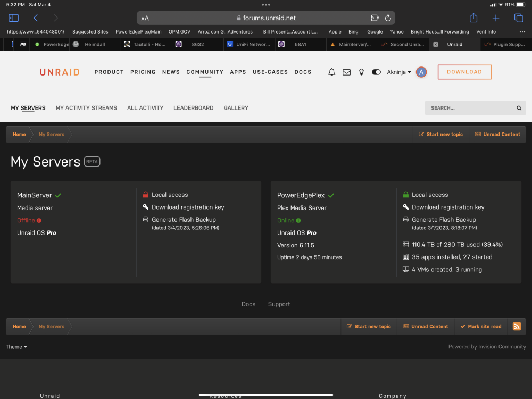Screen dimensions: 532x399
Task: Select the All Activity tab
Action: pos(145,108)
